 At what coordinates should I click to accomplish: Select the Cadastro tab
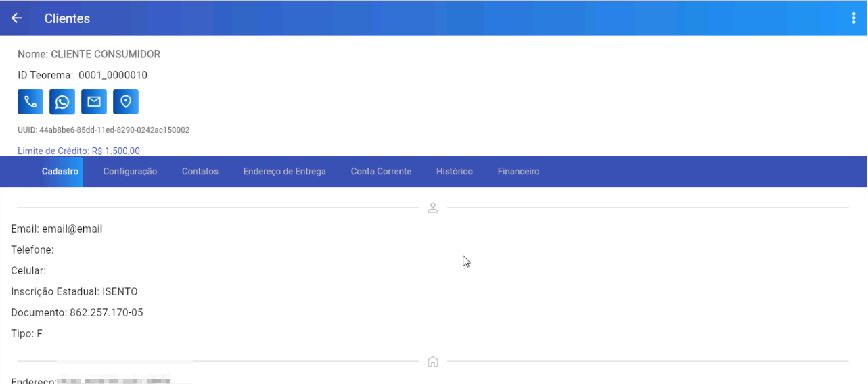[x=60, y=172]
